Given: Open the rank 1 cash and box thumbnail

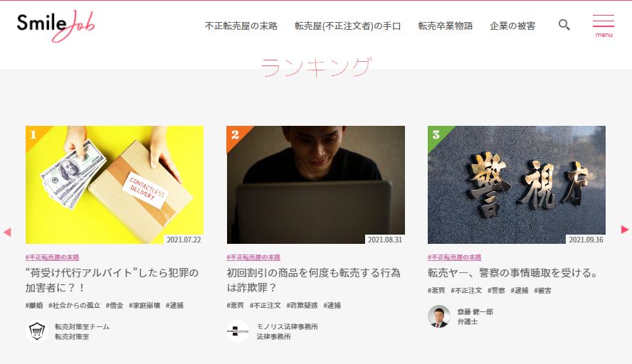Looking at the screenshot, I should coord(115,185).
